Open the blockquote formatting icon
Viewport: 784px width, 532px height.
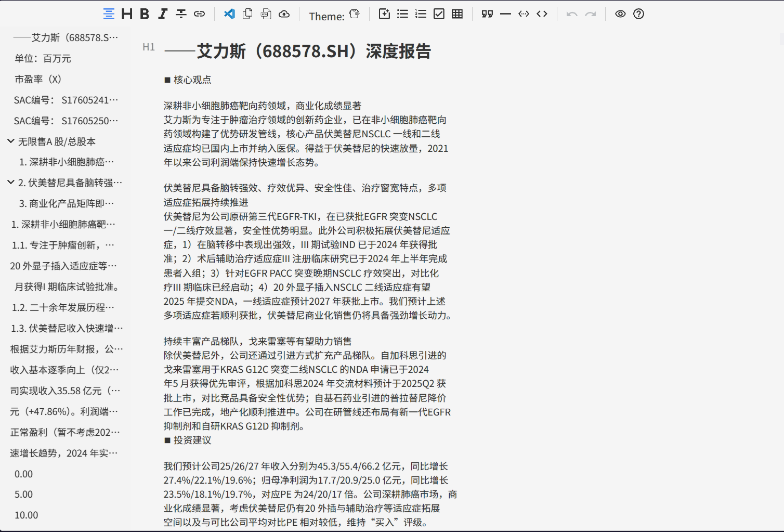(x=487, y=14)
